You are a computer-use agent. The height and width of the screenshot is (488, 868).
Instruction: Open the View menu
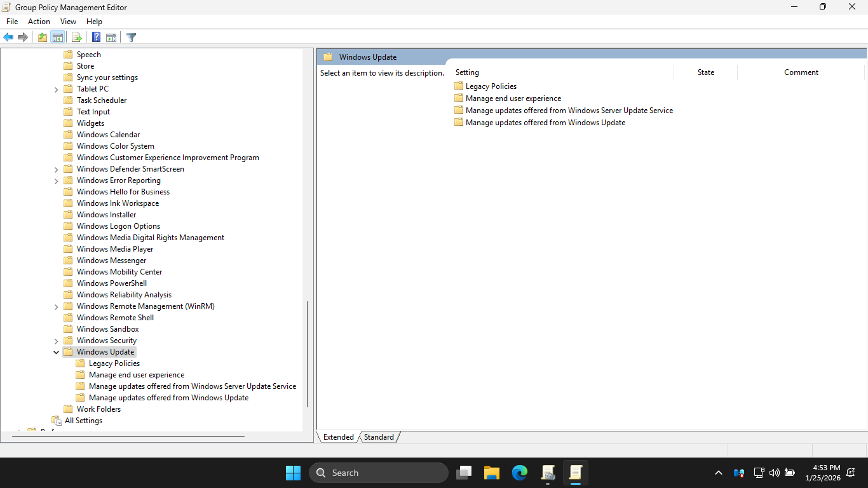(x=68, y=22)
